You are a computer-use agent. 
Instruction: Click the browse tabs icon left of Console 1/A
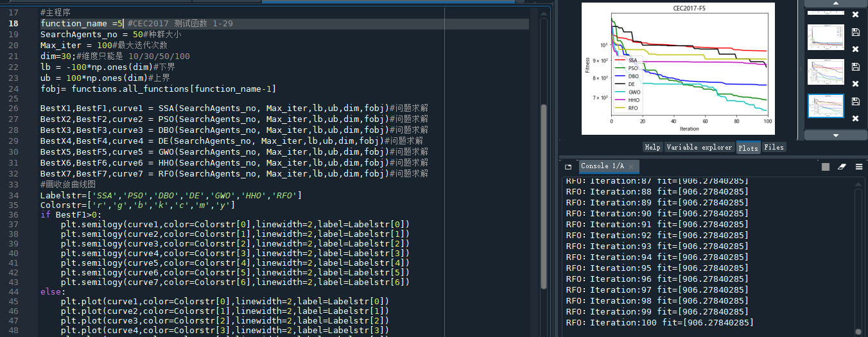(568, 167)
